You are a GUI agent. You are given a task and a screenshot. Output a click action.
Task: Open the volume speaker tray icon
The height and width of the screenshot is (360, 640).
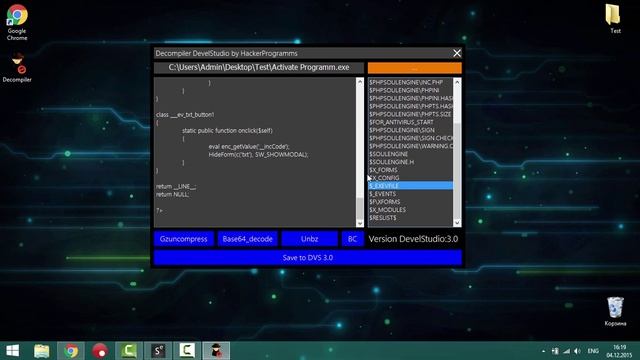tap(577, 351)
